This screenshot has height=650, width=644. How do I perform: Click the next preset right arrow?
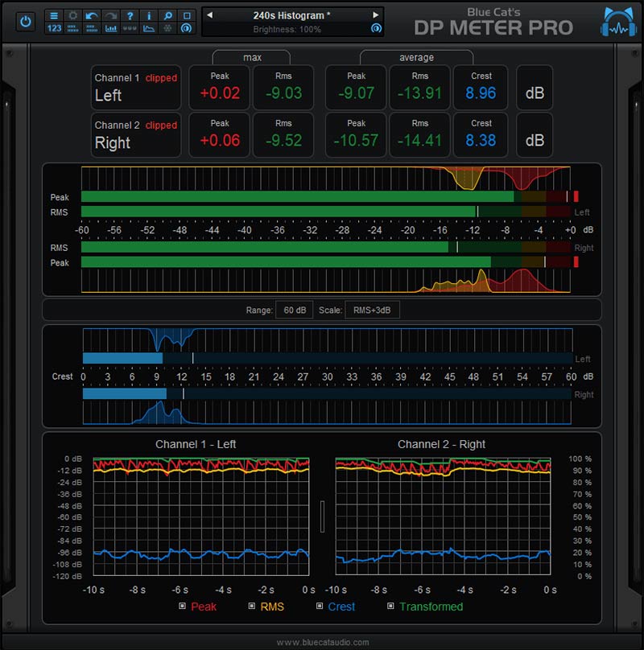375,13
